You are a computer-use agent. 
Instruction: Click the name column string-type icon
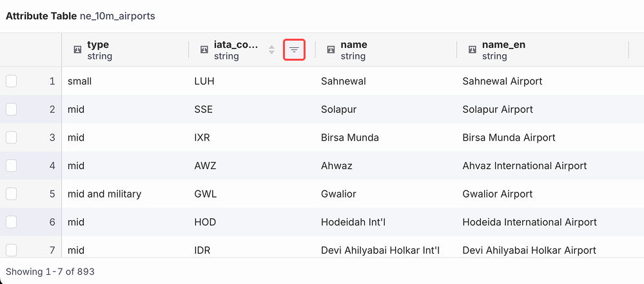331,50
